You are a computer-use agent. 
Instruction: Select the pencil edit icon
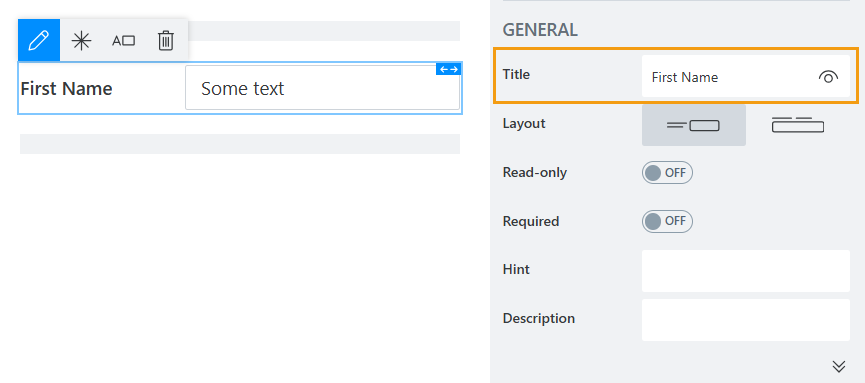click(39, 40)
